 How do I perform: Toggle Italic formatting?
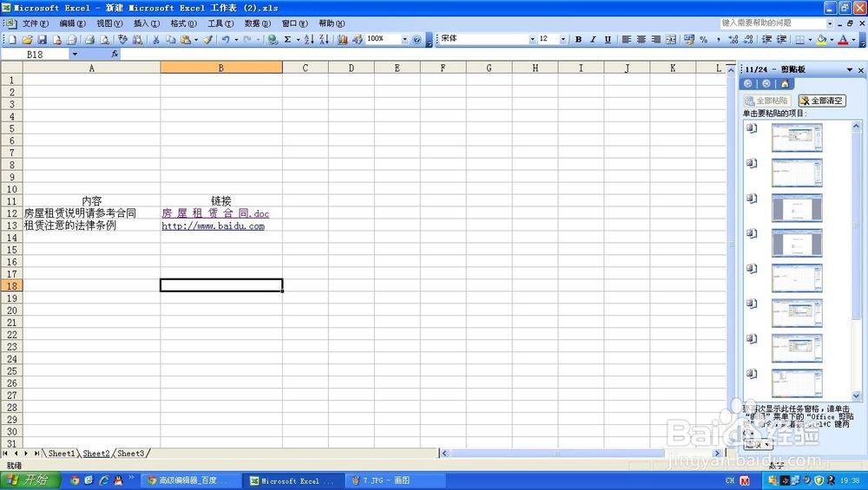pos(593,39)
